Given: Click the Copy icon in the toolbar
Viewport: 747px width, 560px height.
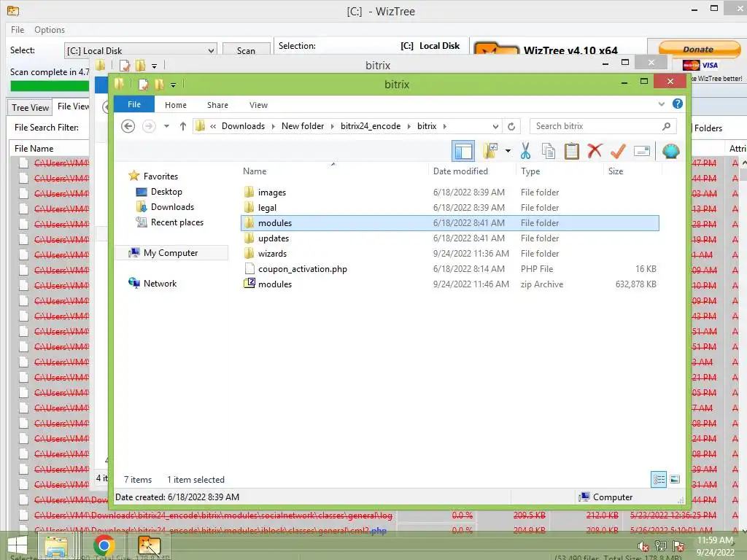Looking at the screenshot, I should (x=549, y=151).
